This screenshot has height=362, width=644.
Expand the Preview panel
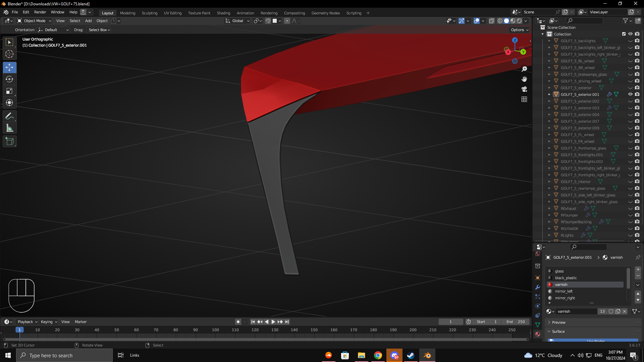click(x=558, y=322)
